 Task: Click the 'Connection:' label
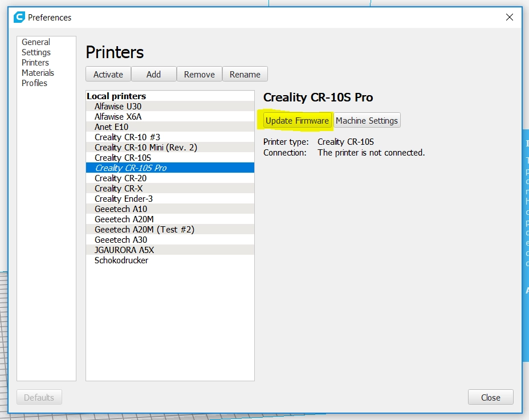point(285,153)
